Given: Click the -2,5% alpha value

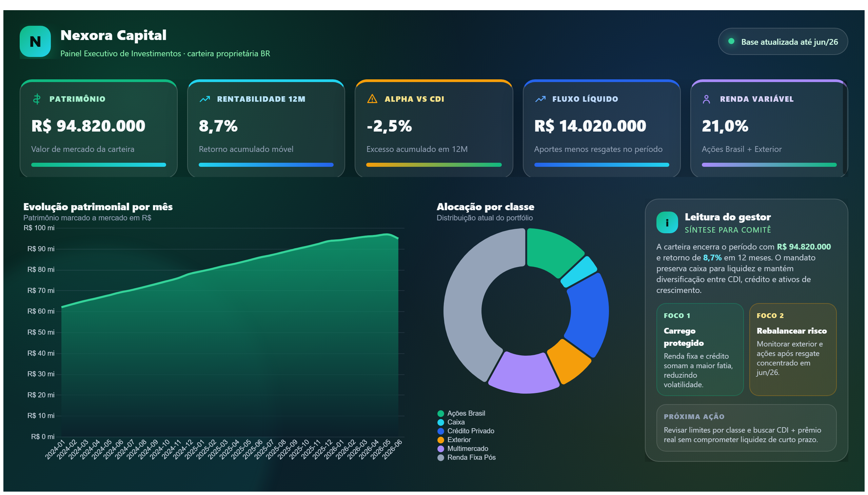Looking at the screenshot, I should (x=389, y=126).
